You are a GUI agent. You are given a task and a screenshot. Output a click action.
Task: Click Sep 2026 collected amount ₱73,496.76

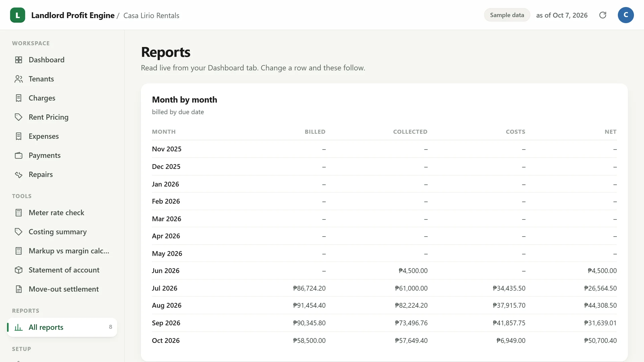[411, 323]
